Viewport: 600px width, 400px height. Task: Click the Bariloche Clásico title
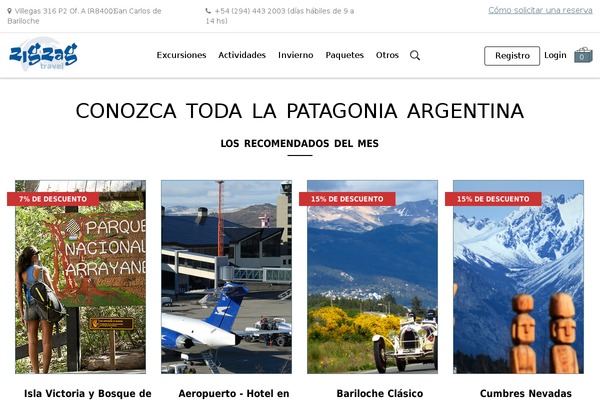point(380,393)
